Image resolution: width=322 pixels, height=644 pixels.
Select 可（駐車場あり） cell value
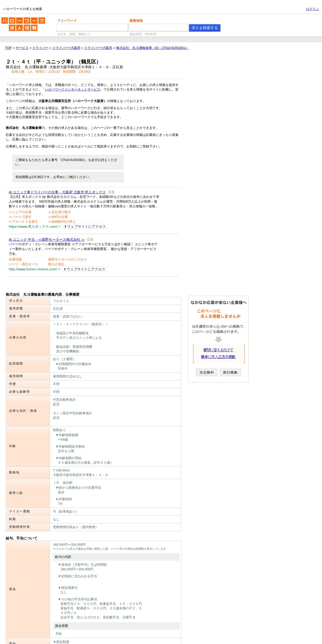[66, 512]
